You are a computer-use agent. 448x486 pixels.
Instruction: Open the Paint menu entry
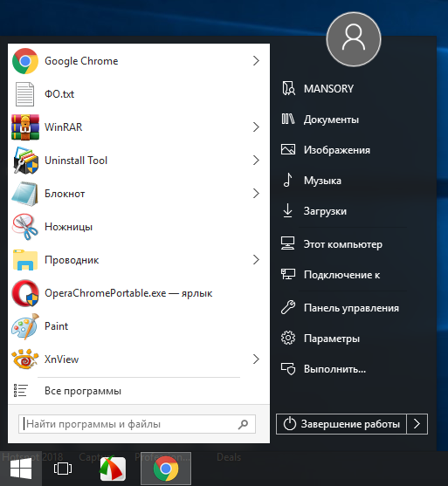139,326
